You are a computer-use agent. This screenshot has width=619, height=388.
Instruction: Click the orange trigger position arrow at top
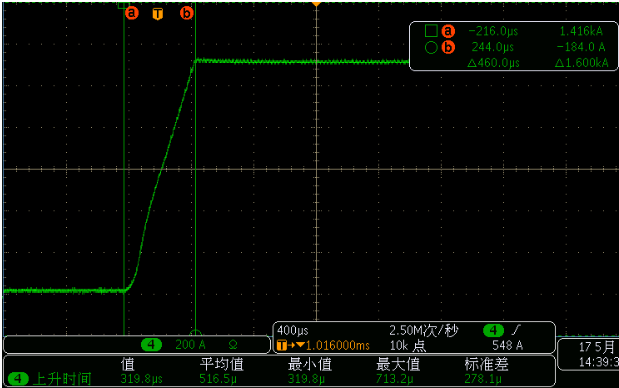[316, 4]
